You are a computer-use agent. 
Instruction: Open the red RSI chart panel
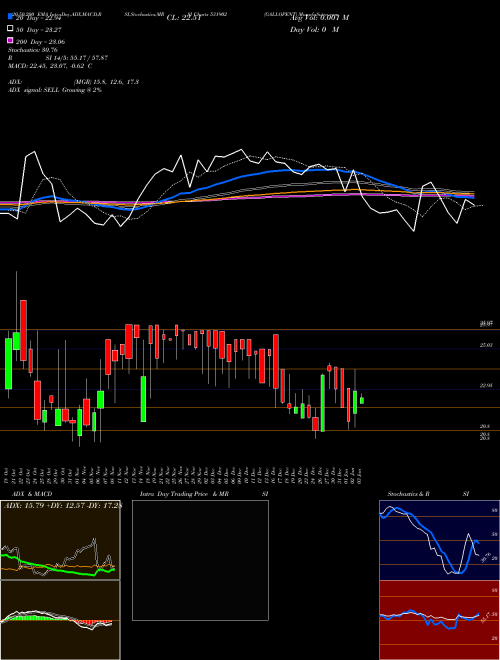pos(439,620)
